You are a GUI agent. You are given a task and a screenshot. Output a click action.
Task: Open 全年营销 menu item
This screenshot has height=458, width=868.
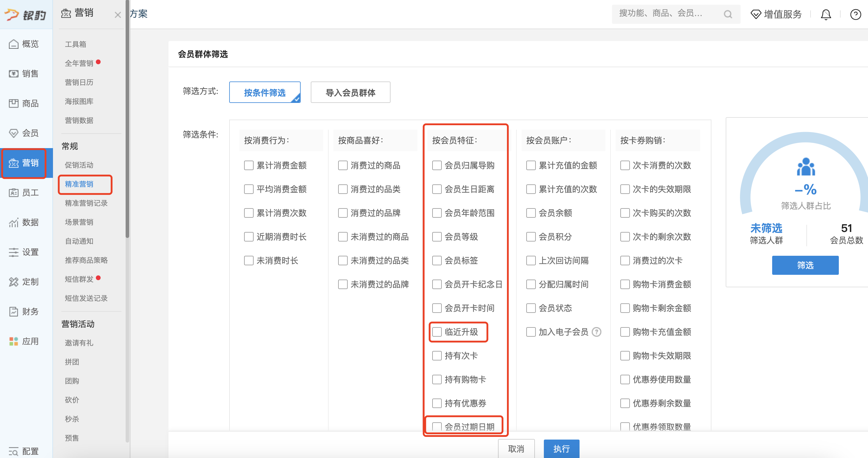coord(79,63)
